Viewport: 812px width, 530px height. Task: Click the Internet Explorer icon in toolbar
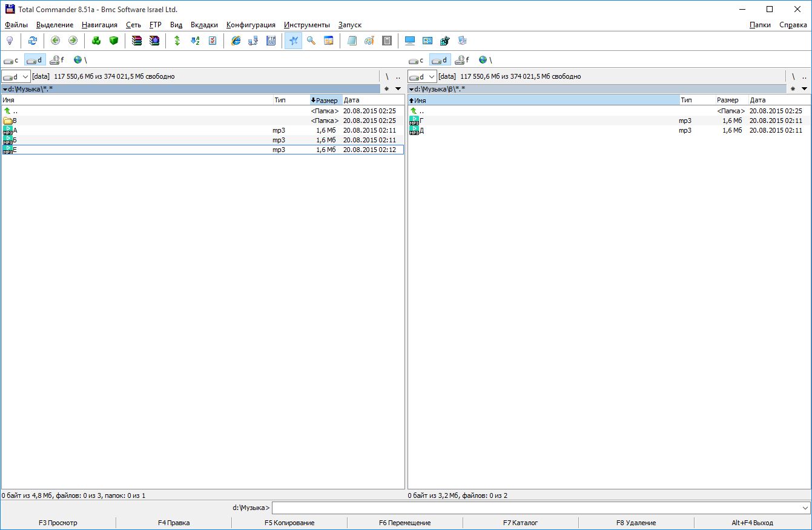(x=236, y=41)
